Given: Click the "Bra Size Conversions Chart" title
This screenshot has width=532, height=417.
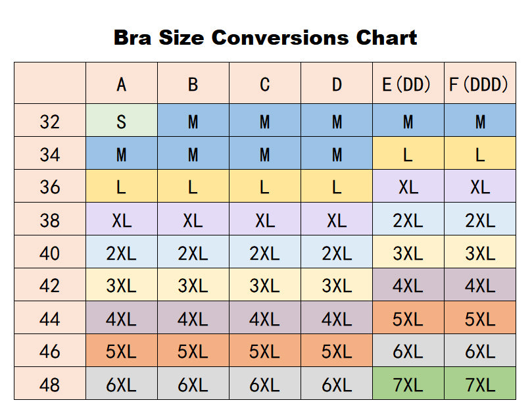Looking at the screenshot, I should pos(265,37).
